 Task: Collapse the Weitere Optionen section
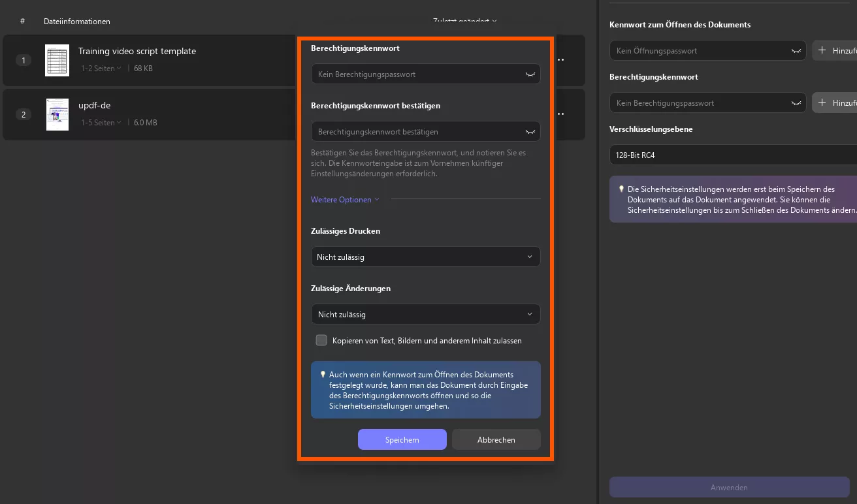pyautogui.click(x=345, y=200)
